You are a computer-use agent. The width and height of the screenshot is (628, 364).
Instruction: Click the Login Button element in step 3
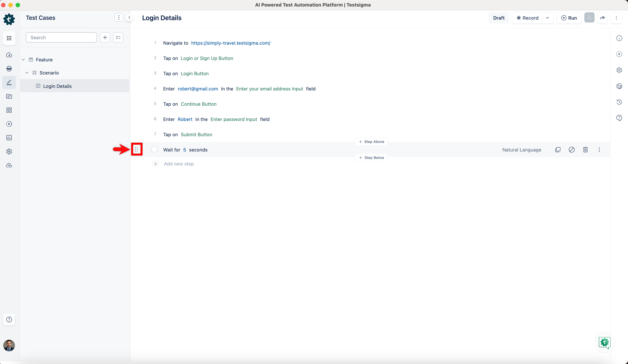[195, 74]
